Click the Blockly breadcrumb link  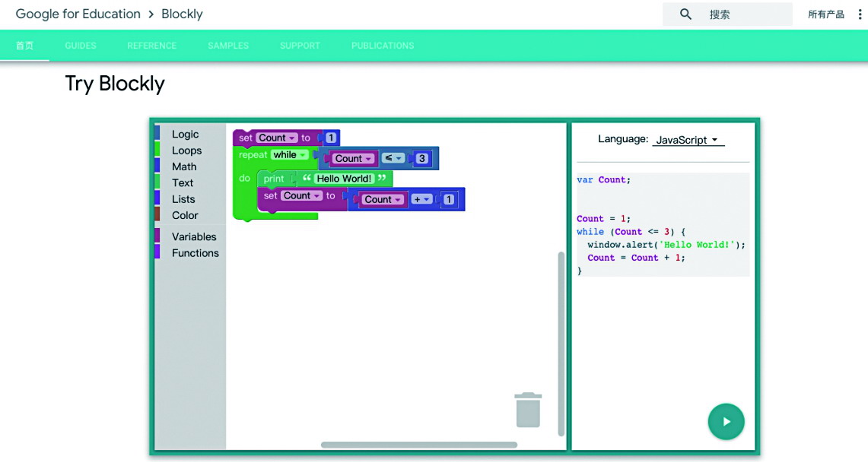[182, 14]
